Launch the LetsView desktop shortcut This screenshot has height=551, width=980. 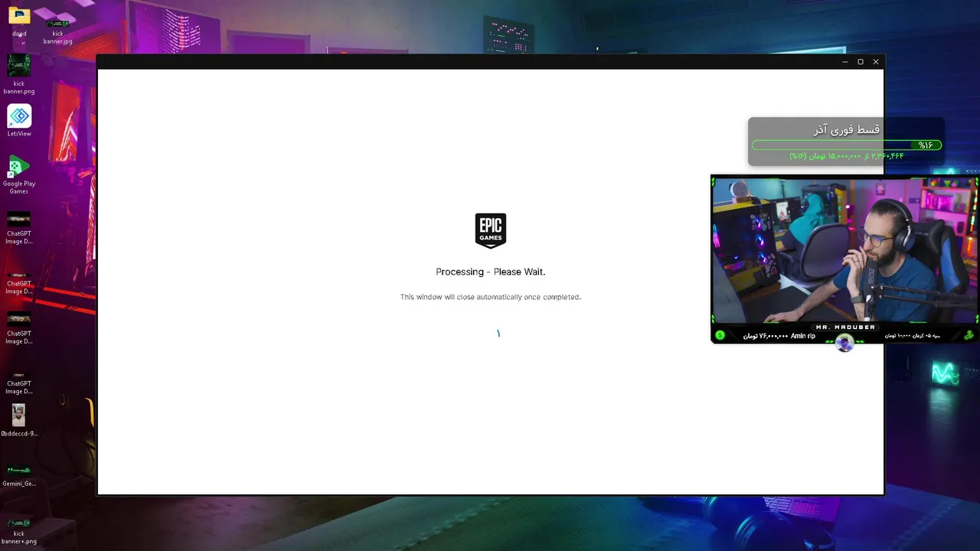[19, 121]
